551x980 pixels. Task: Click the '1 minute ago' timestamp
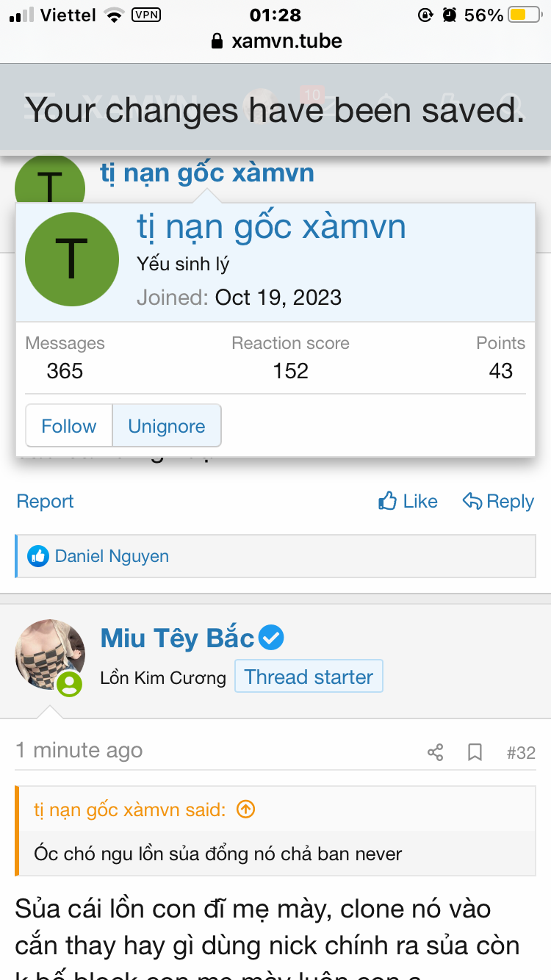click(79, 751)
